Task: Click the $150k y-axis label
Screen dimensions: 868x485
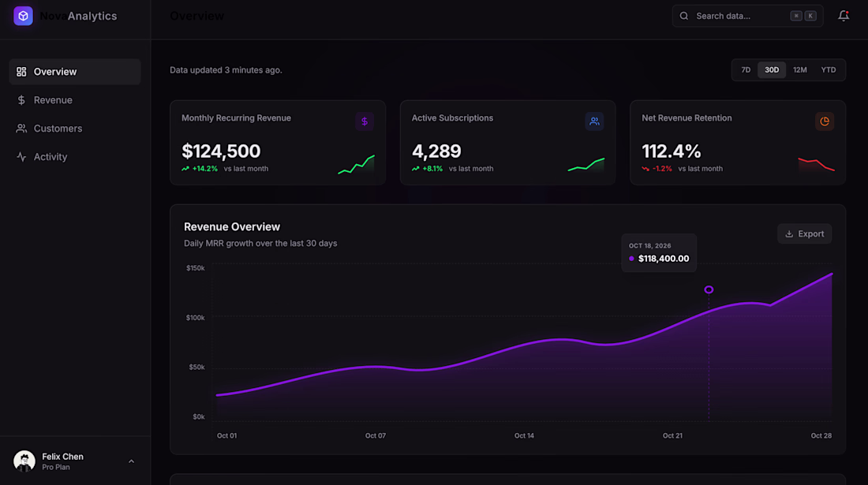Action: (x=196, y=268)
